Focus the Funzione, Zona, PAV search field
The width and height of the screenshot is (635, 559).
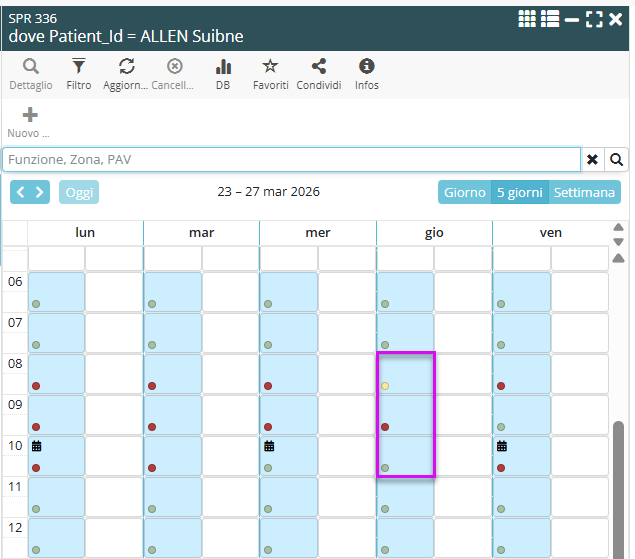[290, 160]
